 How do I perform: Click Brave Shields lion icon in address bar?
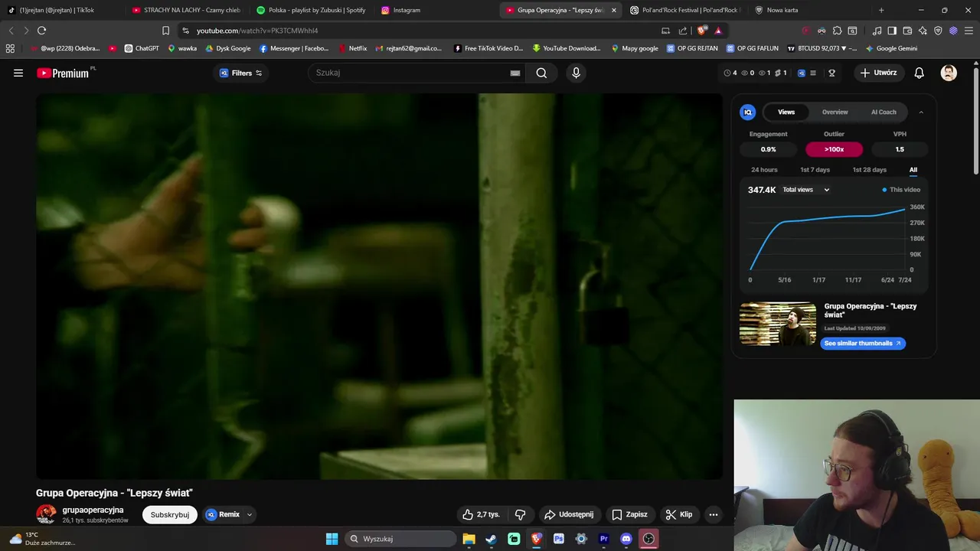[x=701, y=31]
